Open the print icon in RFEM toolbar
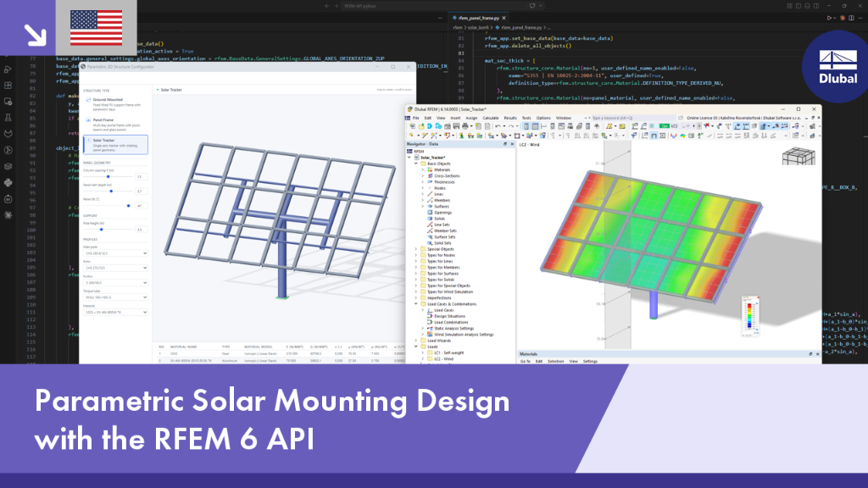 tap(465, 126)
